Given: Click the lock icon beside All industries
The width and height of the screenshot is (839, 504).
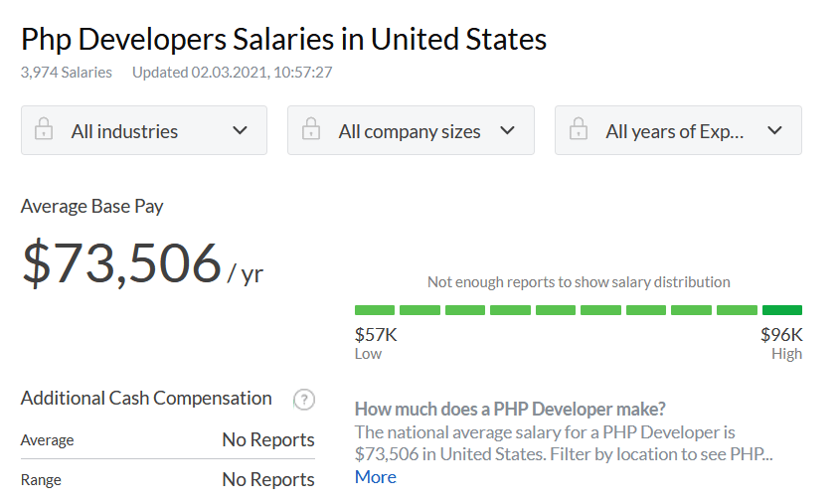Looking at the screenshot, I should coord(44,129).
